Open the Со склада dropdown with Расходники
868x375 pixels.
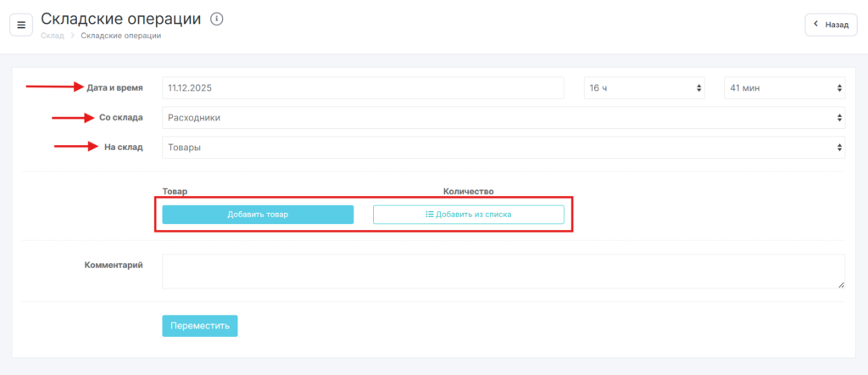(x=503, y=118)
